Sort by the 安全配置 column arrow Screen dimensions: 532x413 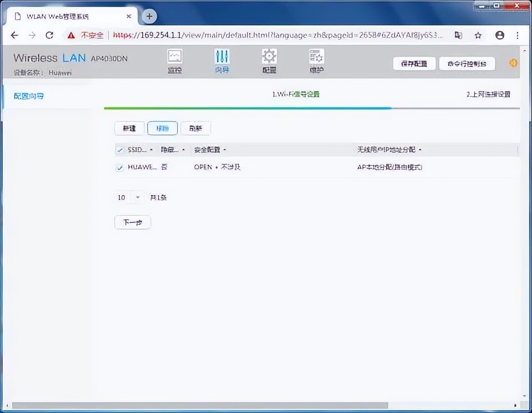pyautogui.click(x=224, y=150)
